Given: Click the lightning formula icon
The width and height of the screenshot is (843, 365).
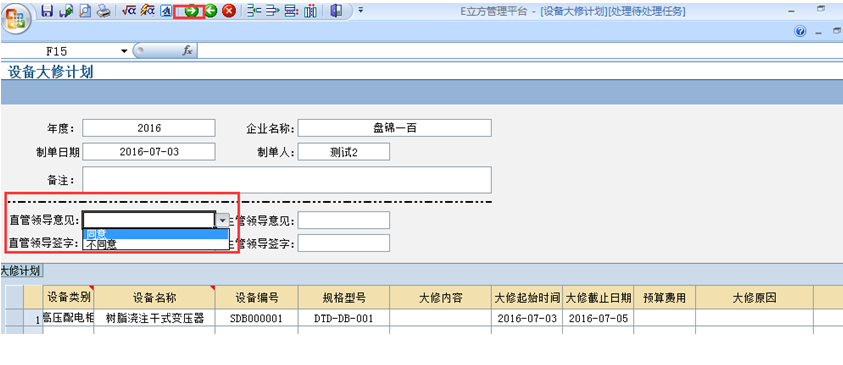Looking at the screenshot, I should click(147, 11).
